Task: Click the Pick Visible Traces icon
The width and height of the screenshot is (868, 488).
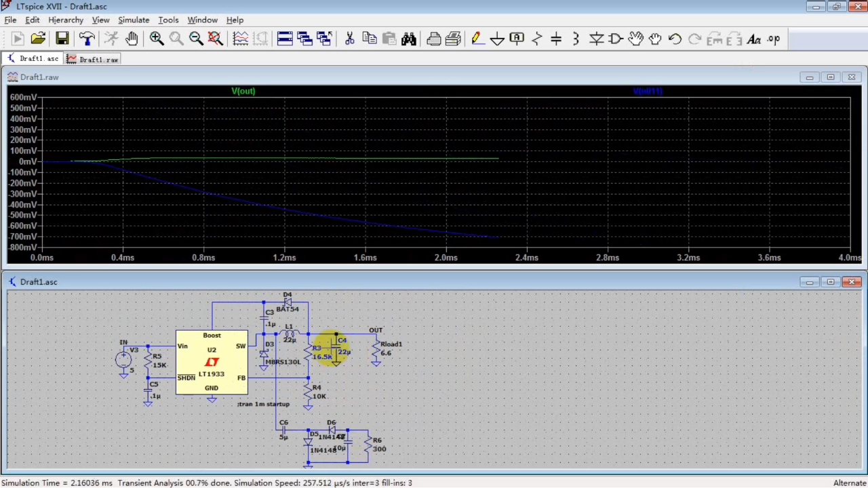Action: (x=240, y=39)
